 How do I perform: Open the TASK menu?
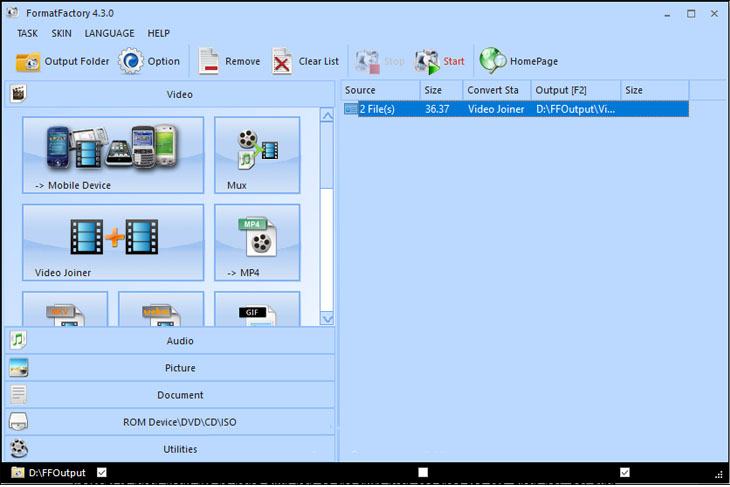[27, 34]
